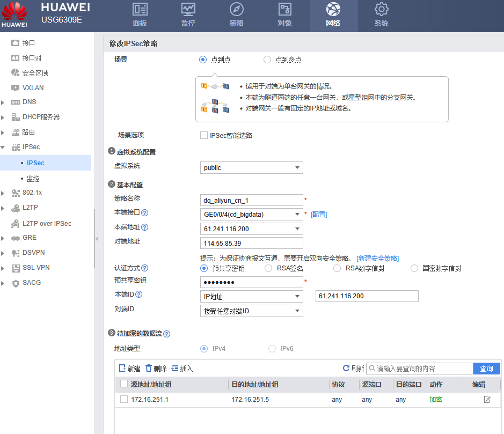The image size is (504, 434).
Task: Click the 查询 search button
Action: point(486,369)
